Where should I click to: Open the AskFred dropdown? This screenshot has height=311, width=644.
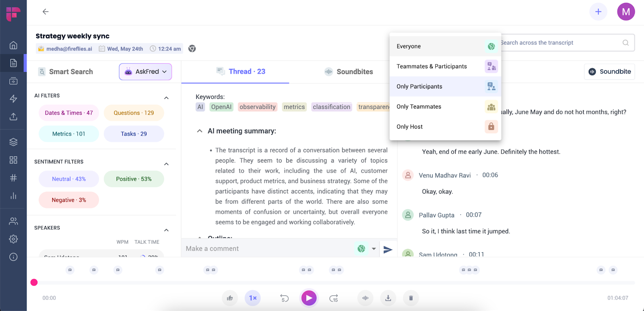145,72
